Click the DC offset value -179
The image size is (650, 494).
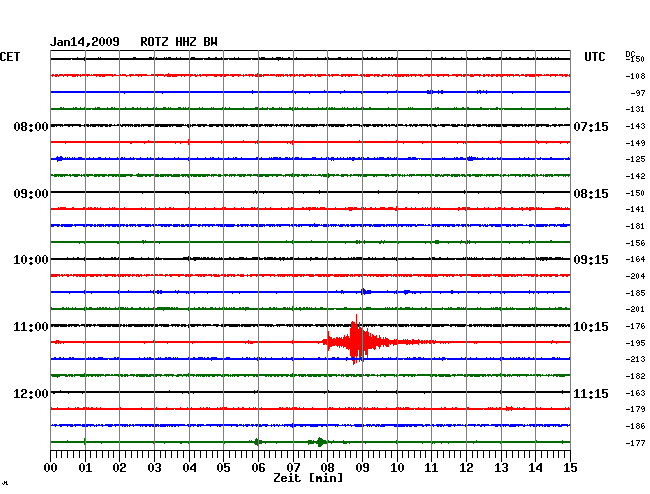635,409
